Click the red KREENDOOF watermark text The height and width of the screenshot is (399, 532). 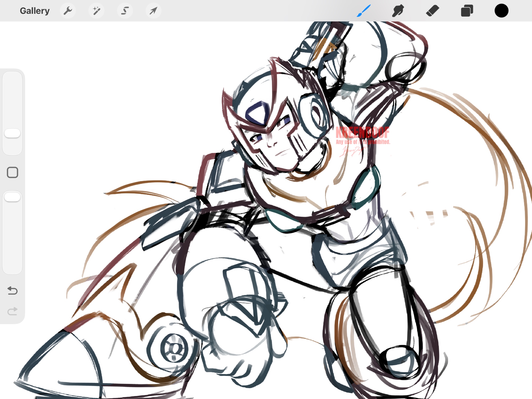pyautogui.click(x=362, y=132)
